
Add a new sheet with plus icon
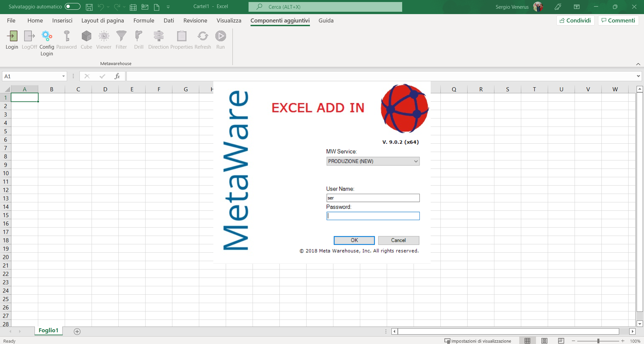tap(77, 332)
